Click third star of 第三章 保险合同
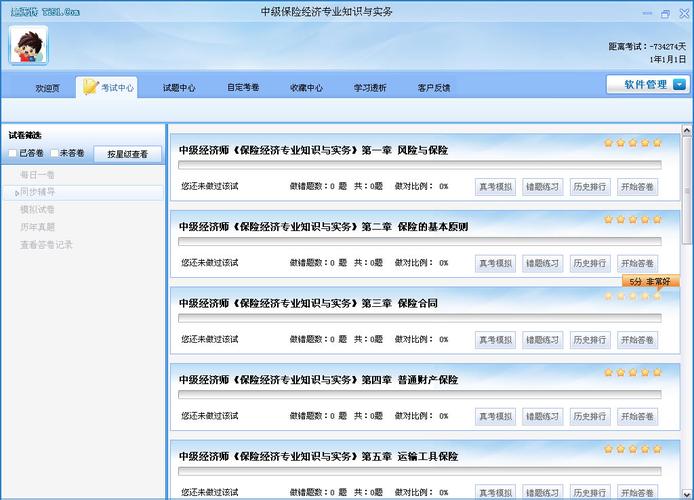Screen dimensions: 694x500 [x=633, y=296]
